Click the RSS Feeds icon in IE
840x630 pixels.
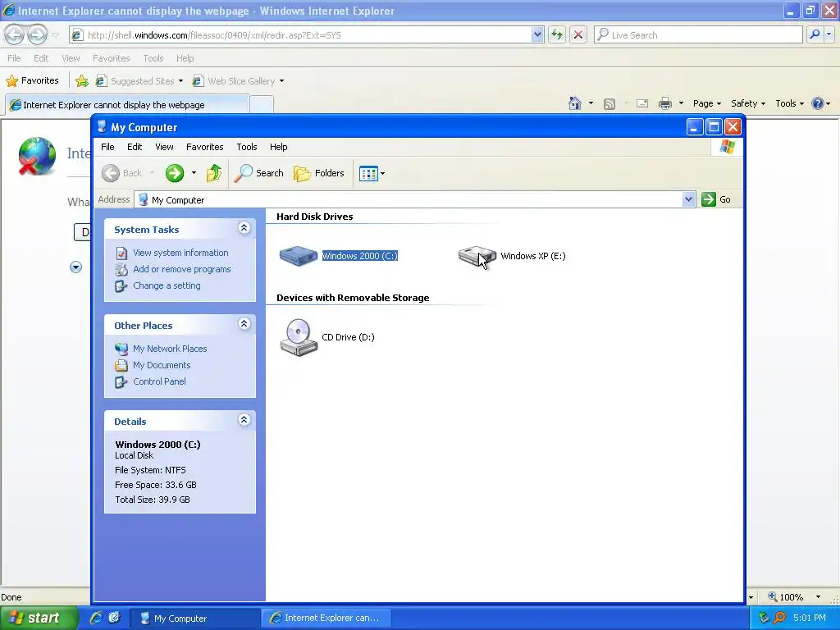609,104
